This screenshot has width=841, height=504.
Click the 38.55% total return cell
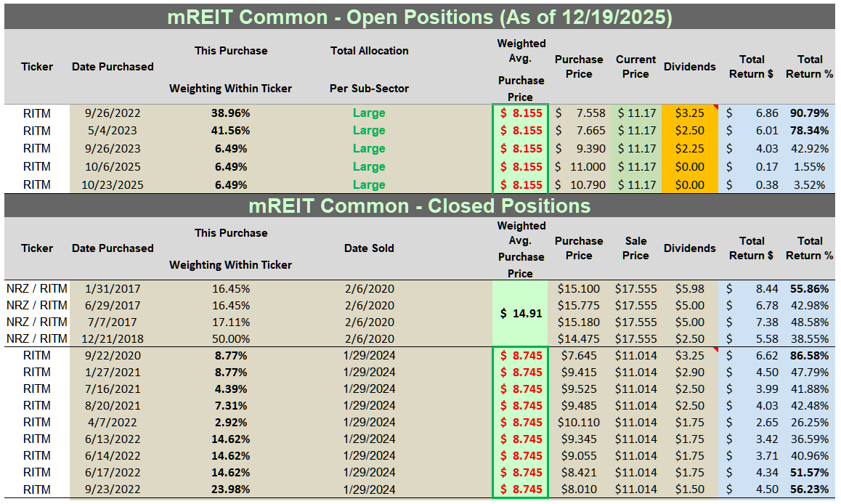coord(809,339)
